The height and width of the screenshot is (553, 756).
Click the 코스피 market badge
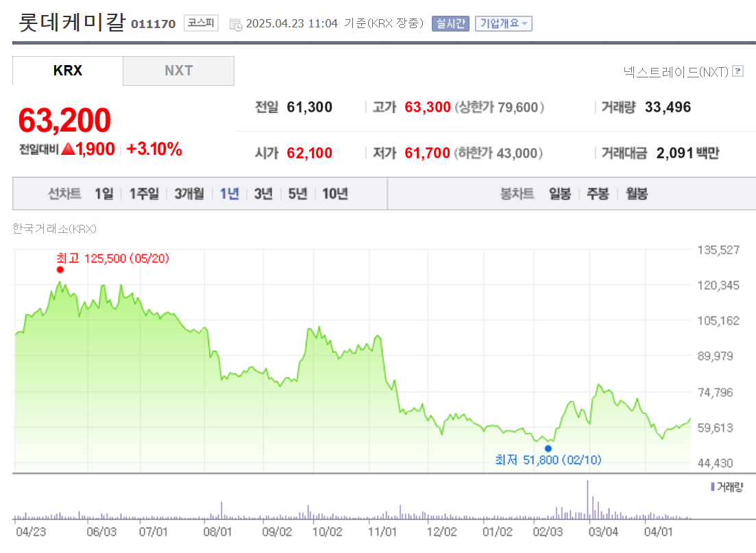click(x=201, y=22)
